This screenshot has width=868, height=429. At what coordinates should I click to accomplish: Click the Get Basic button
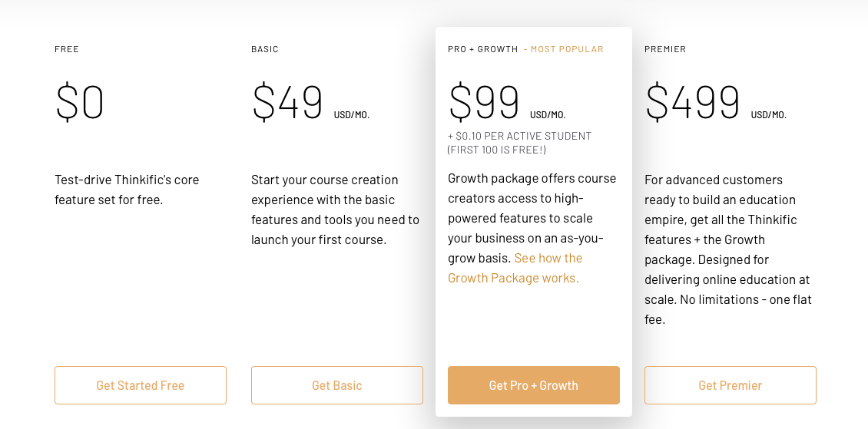click(336, 385)
